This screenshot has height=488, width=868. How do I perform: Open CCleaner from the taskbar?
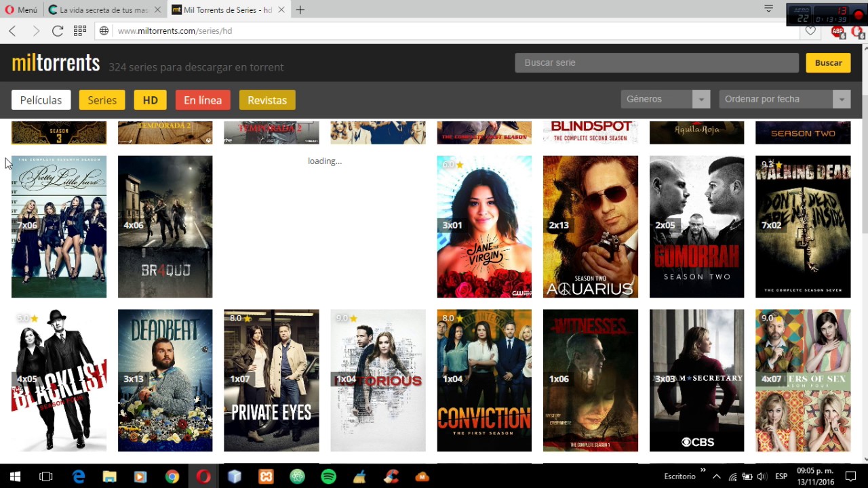[x=391, y=476]
